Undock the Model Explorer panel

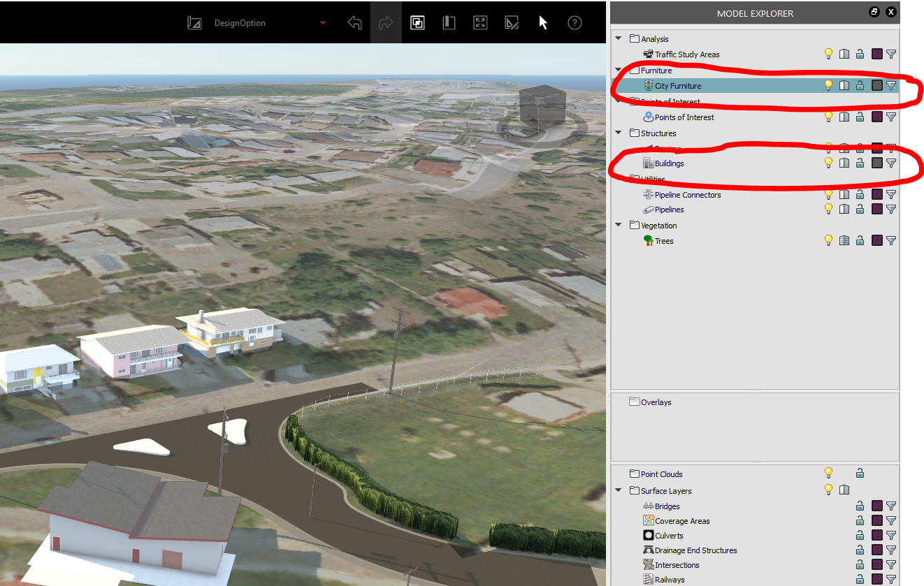click(874, 13)
